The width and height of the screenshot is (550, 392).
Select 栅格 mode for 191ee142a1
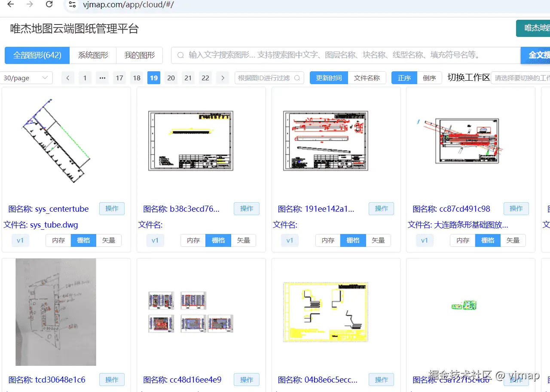(353, 240)
